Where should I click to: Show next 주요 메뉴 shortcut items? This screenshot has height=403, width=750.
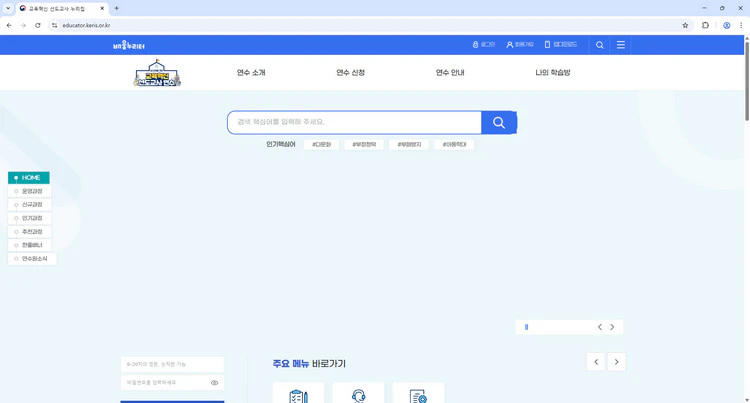[617, 362]
